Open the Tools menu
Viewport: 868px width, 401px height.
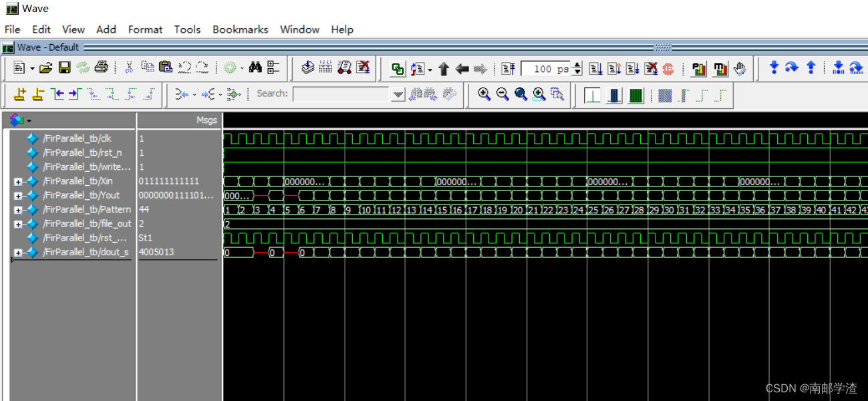pos(188,29)
